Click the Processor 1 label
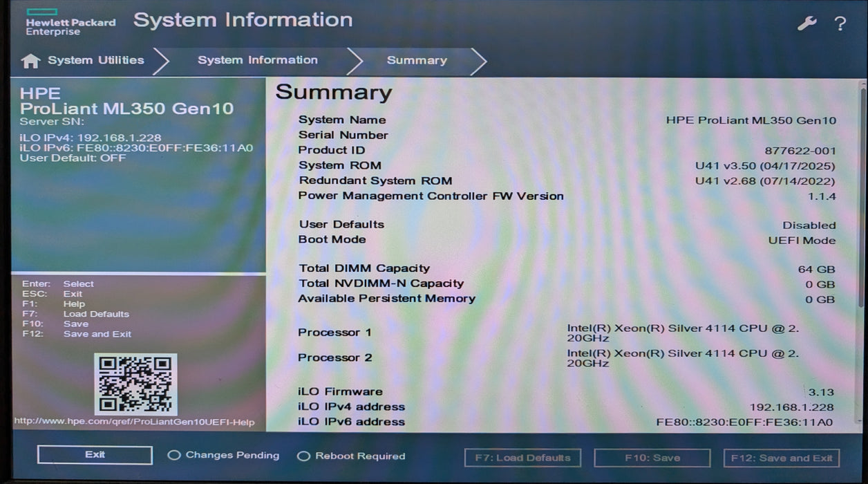The height and width of the screenshot is (484, 868). point(334,333)
